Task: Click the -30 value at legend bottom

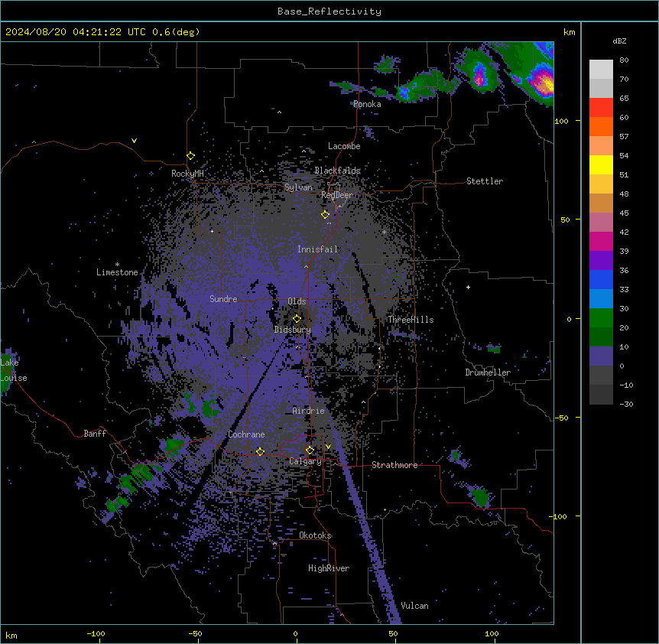Action: [x=626, y=404]
